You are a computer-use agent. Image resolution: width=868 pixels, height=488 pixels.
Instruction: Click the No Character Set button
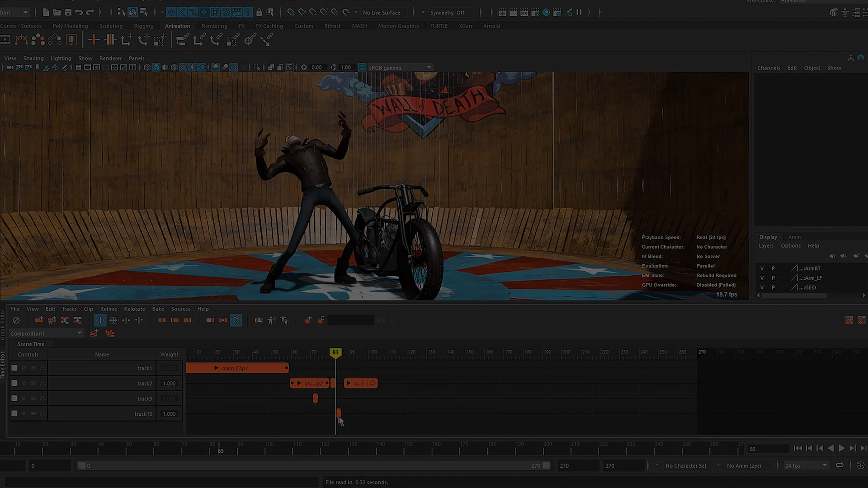pyautogui.click(x=685, y=465)
